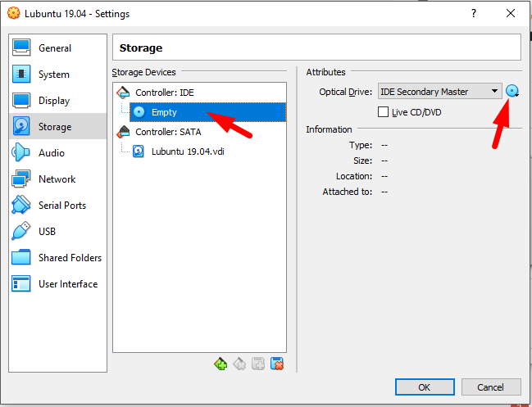Open the General settings category

click(x=54, y=48)
